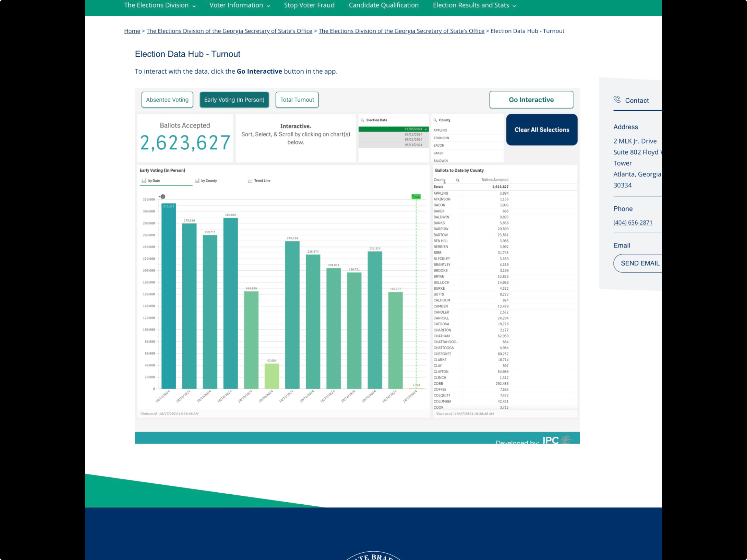747x560 pixels.
Task: Click the 10/21/2024 bar showing 249,524
Action: 292,315
